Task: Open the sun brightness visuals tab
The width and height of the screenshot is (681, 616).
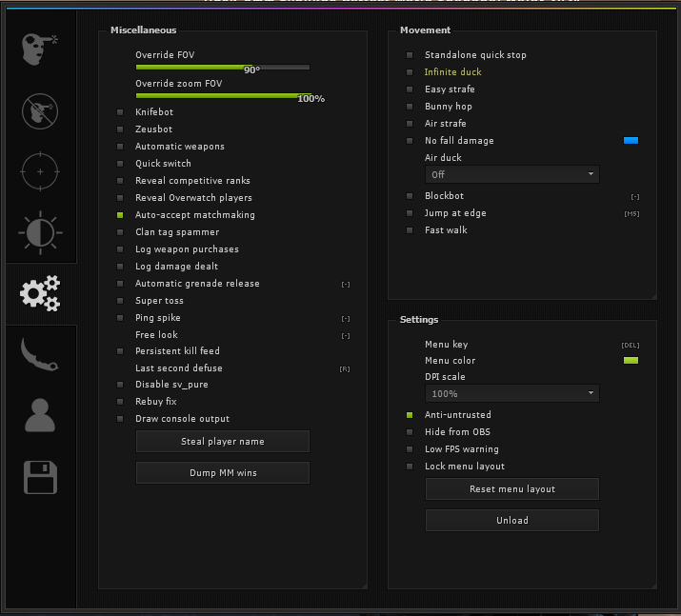Action: [x=40, y=232]
